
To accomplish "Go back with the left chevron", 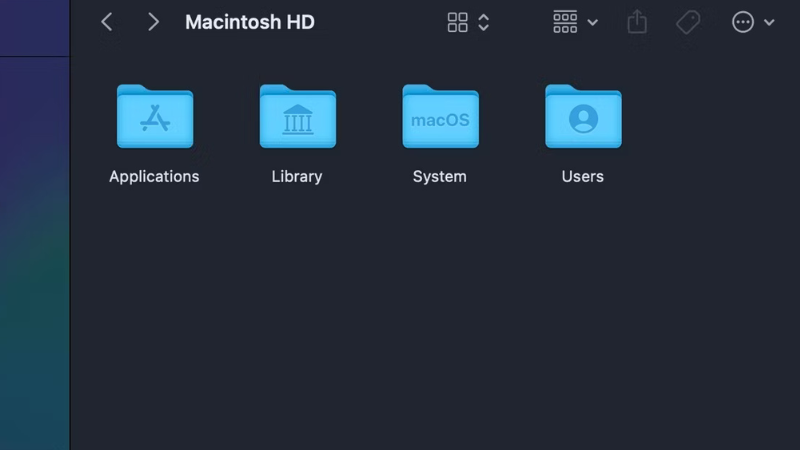I will tap(107, 22).
